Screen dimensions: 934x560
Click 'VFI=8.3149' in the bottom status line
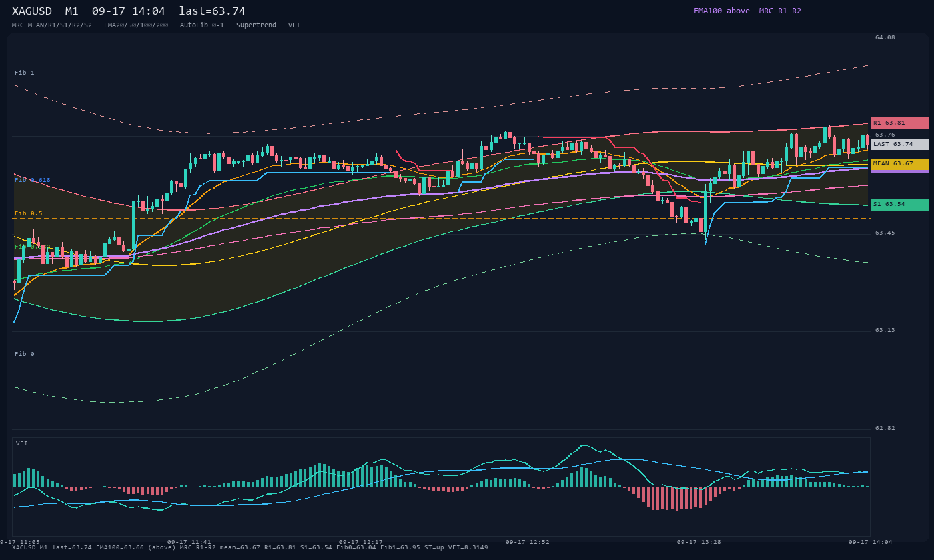[x=468, y=547]
